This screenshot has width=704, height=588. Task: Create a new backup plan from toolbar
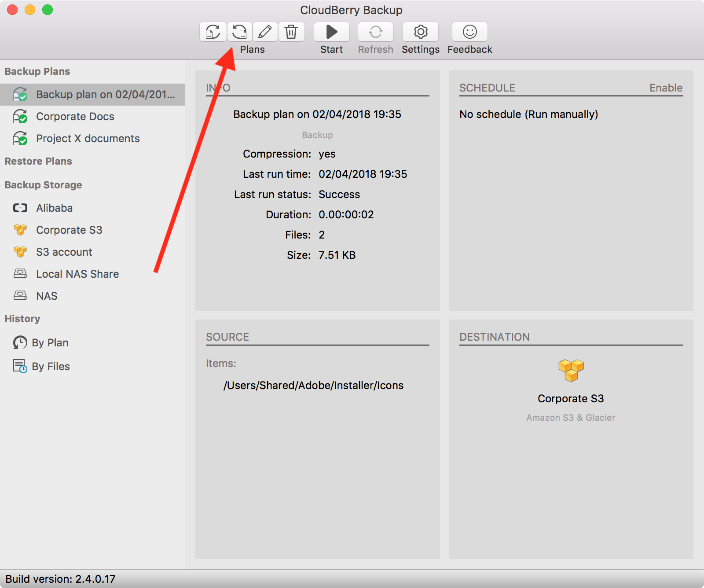pyautogui.click(x=213, y=32)
